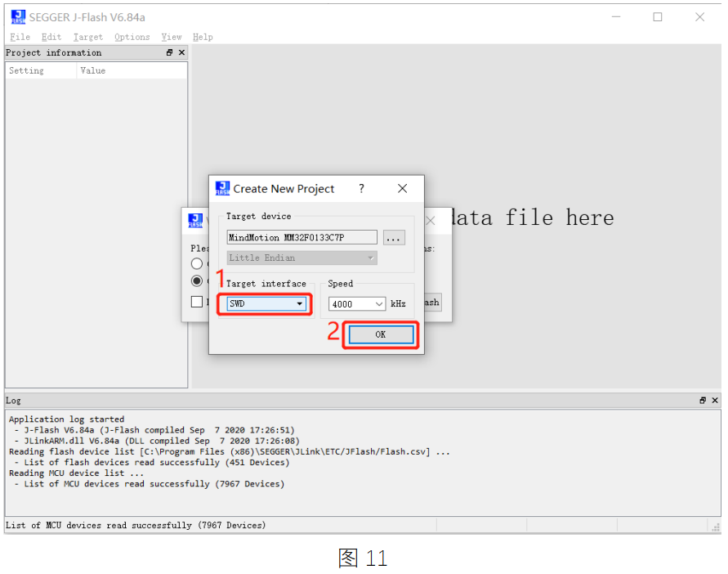Confirm the new project with OK
The width and height of the screenshot is (728, 574).
click(x=381, y=334)
